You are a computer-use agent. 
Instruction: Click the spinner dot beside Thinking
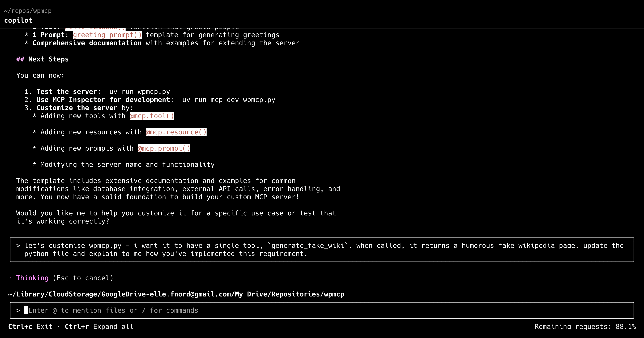pyautogui.click(x=10, y=278)
